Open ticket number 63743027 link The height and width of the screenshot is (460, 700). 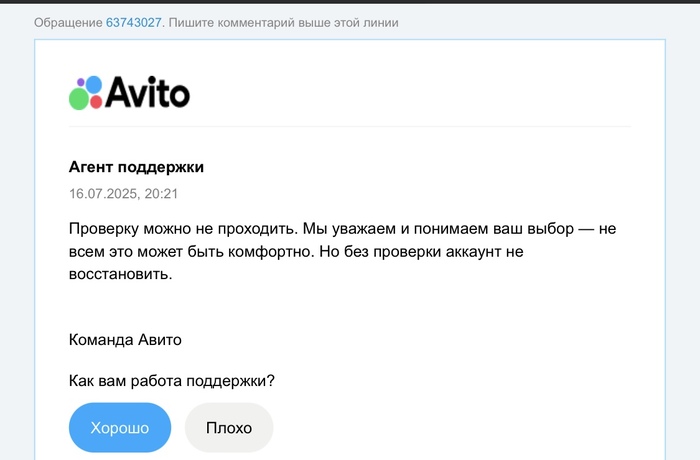tap(133, 22)
